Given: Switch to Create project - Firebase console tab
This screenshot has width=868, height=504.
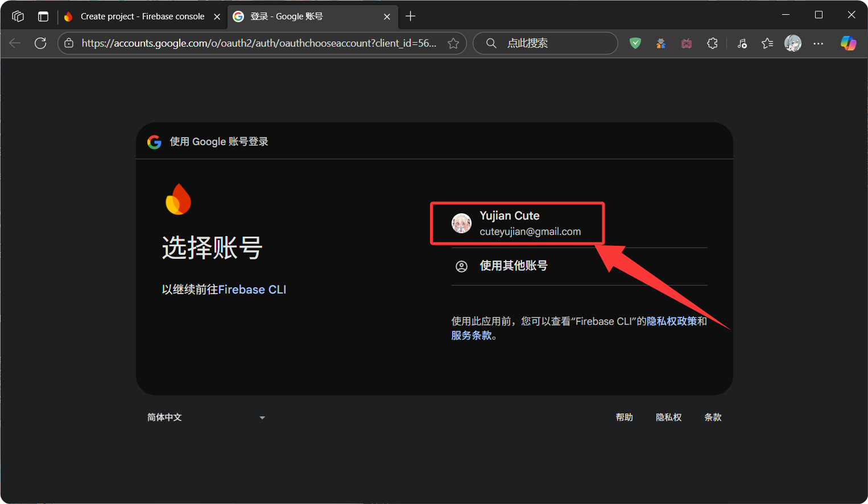Looking at the screenshot, I should tap(142, 16).
